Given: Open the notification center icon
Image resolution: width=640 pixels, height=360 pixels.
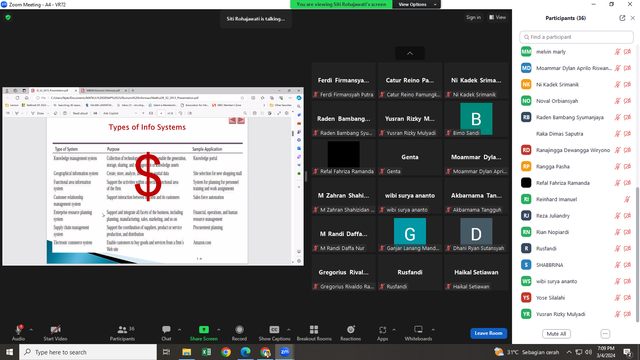Looking at the screenshot, I should click(627, 352).
